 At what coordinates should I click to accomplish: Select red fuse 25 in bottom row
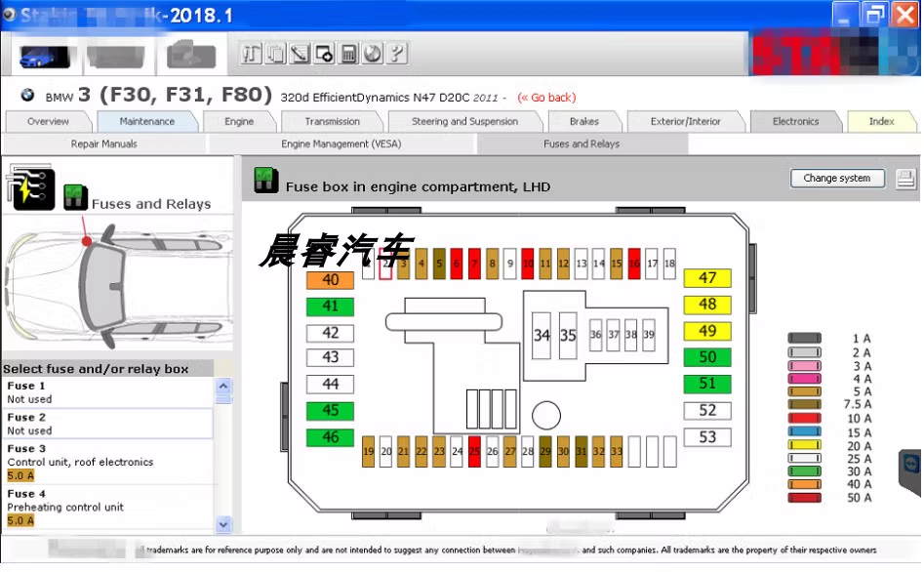(474, 452)
